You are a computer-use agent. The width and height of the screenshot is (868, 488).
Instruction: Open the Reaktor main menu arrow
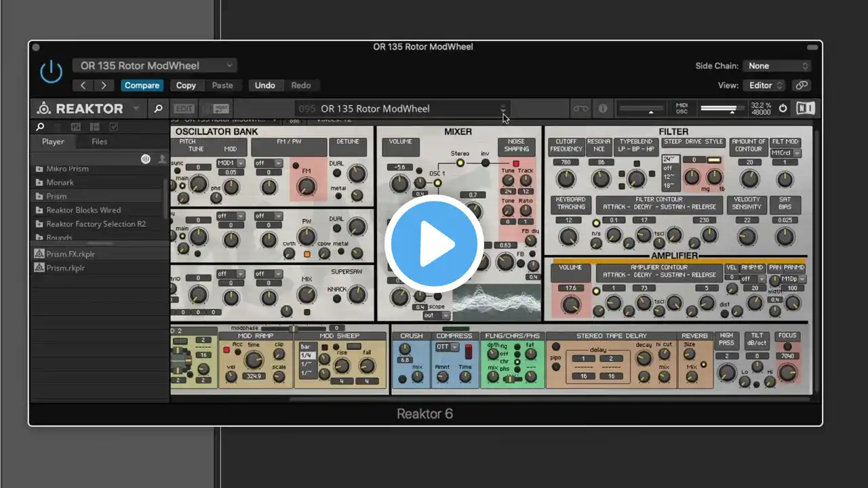coord(136,108)
